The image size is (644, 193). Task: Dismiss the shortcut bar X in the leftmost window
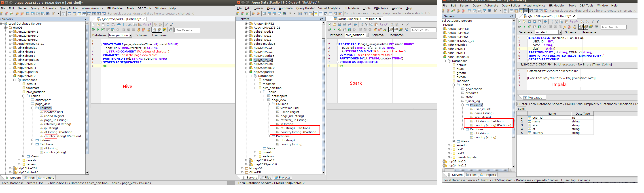pyautogui.click(x=193, y=13)
